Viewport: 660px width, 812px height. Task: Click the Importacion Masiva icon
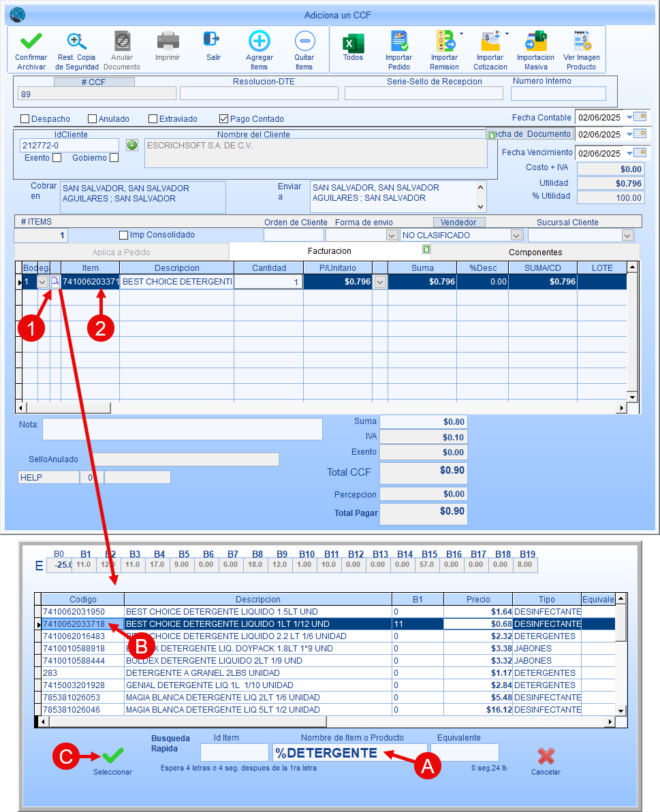pyautogui.click(x=536, y=40)
